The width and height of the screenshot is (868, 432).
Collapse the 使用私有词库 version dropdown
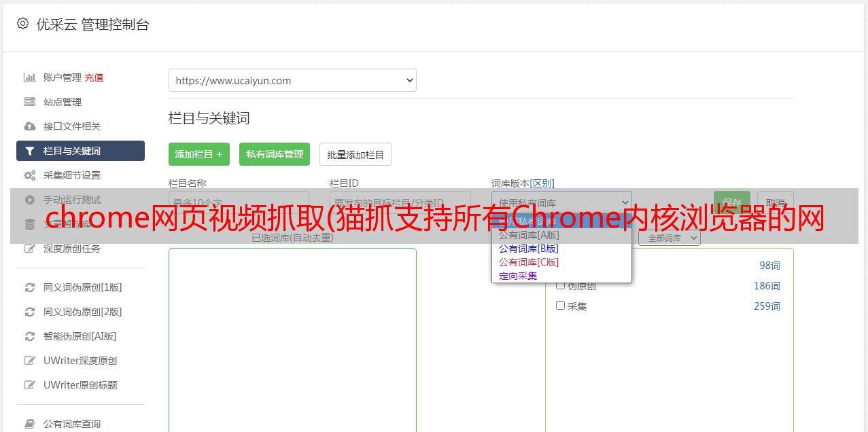click(x=561, y=202)
